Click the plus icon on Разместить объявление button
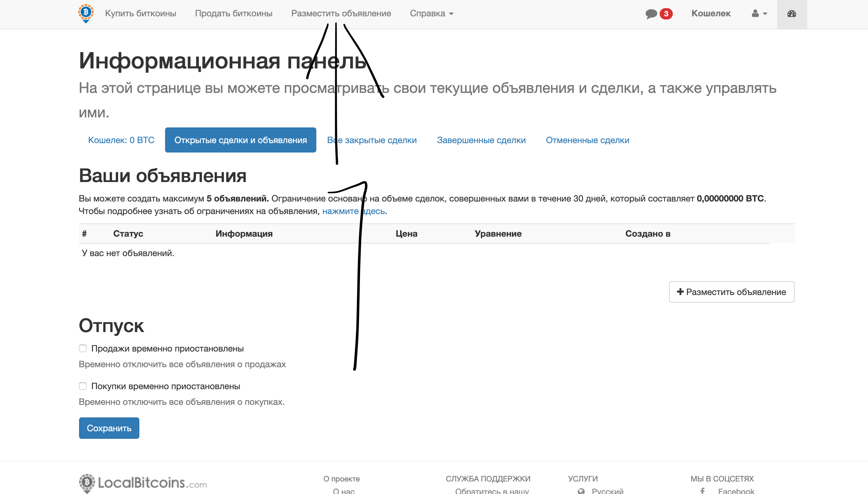 coord(680,292)
